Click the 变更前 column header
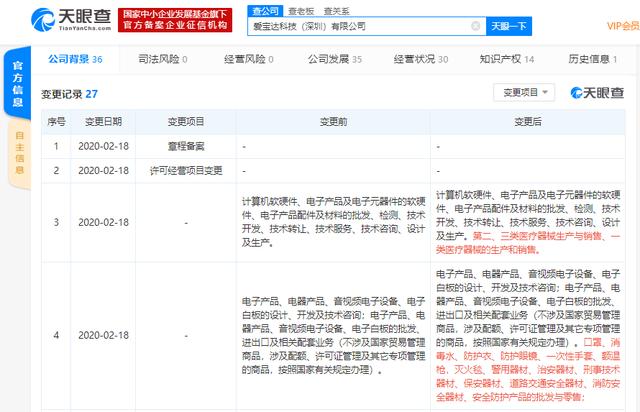Image resolution: width=640 pixels, height=412 pixels. click(333, 122)
